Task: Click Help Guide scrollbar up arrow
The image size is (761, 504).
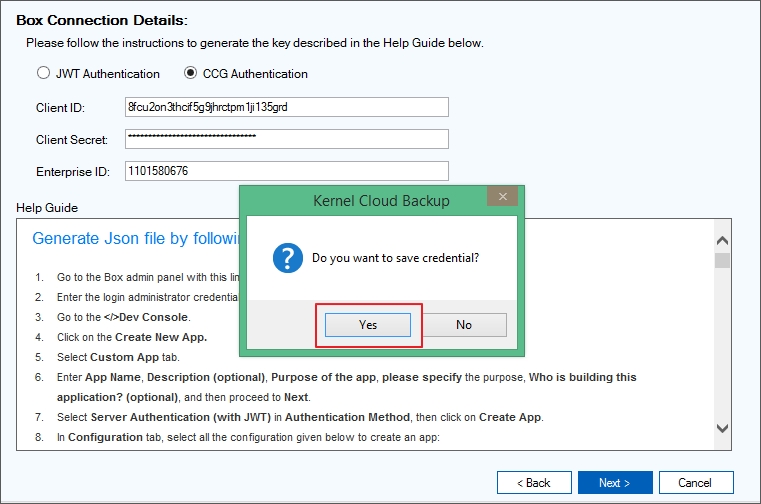Action: (722, 240)
